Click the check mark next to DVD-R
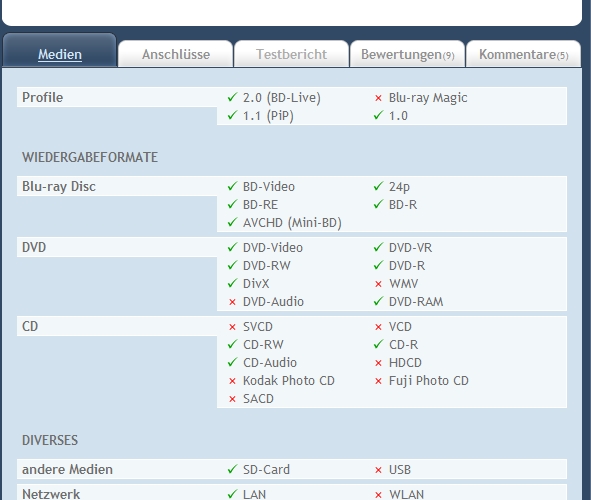Viewport: 591px width, 500px height. coord(378,265)
